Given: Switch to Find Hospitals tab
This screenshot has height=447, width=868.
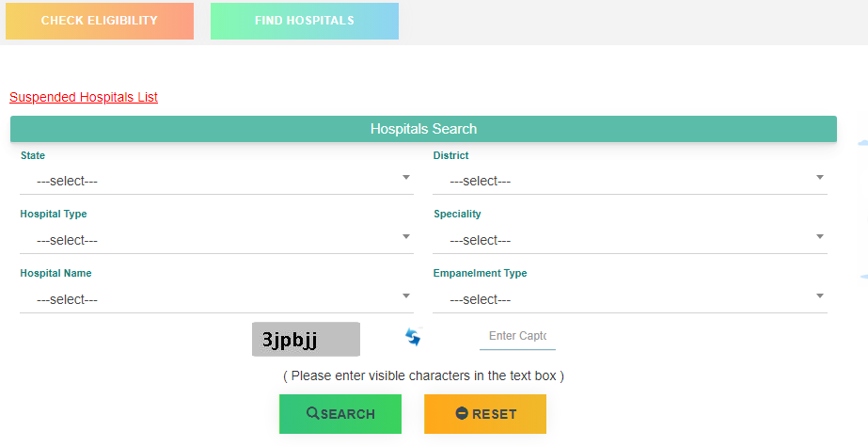Looking at the screenshot, I should click(305, 21).
